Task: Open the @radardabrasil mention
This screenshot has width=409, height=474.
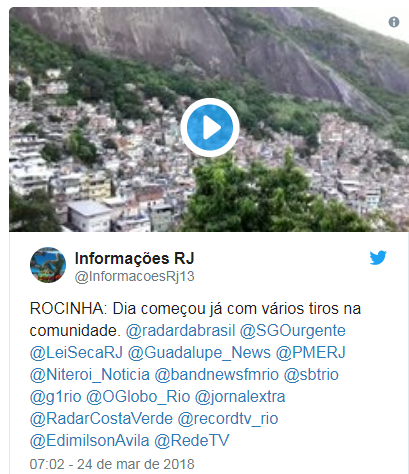Action: pos(180,331)
